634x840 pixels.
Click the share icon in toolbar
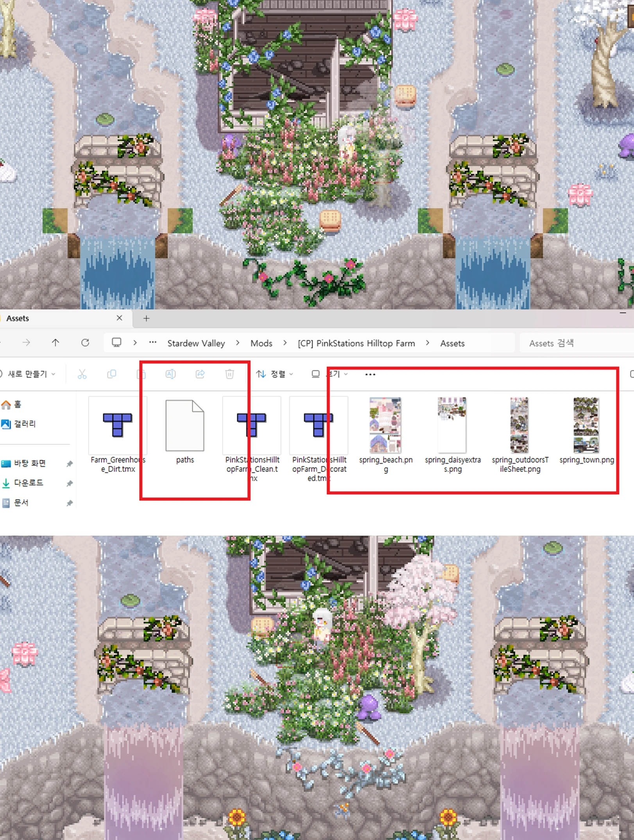(x=200, y=374)
